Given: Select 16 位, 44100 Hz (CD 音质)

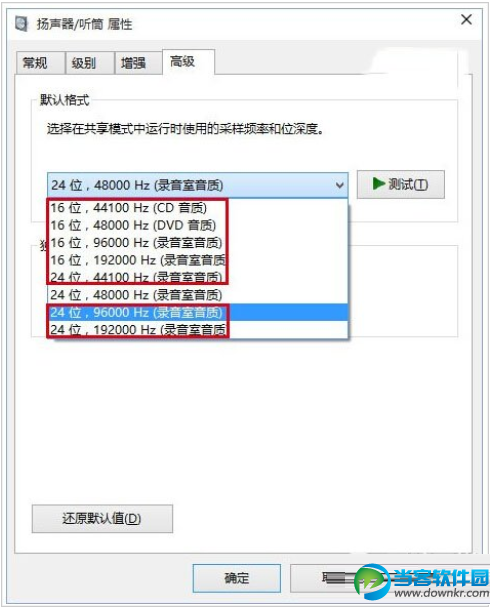Looking at the screenshot, I should coord(197,207).
